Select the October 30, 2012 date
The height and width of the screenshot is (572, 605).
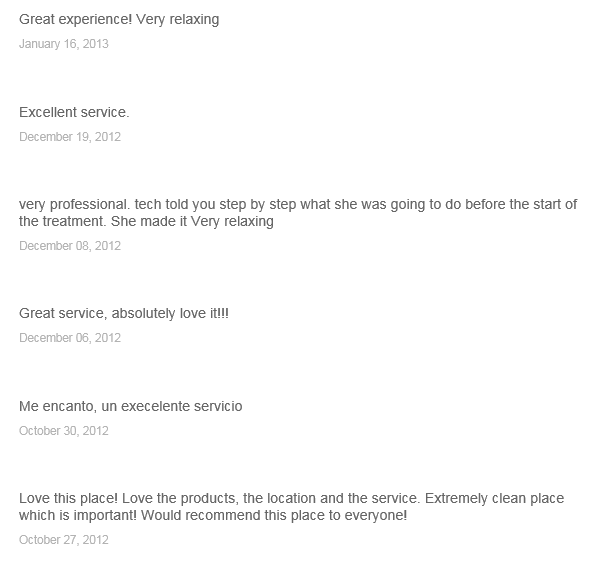[x=64, y=431]
